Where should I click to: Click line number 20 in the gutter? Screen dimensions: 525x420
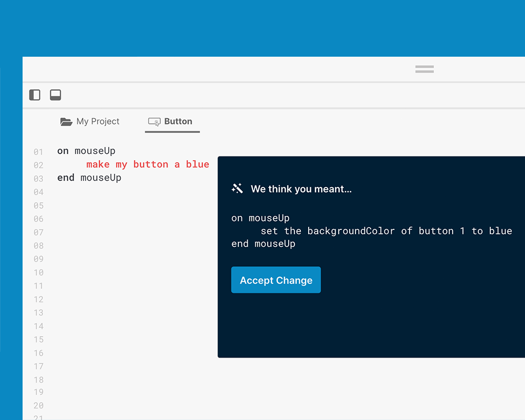tap(38, 405)
